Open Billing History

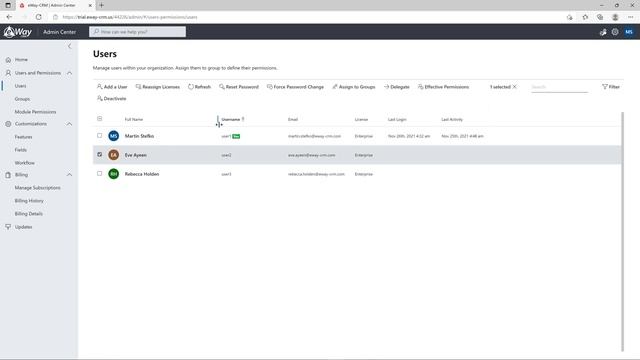click(29, 201)
